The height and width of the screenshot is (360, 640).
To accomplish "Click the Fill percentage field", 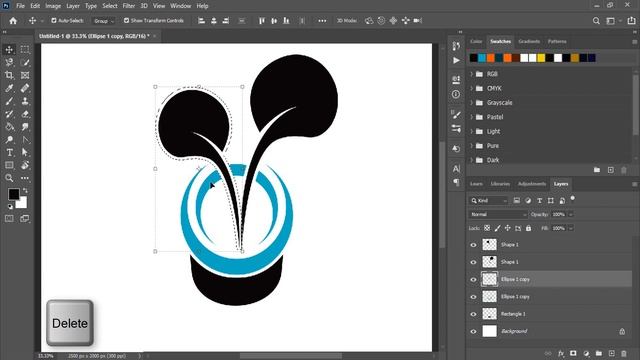I will click(x=558, y=228).
